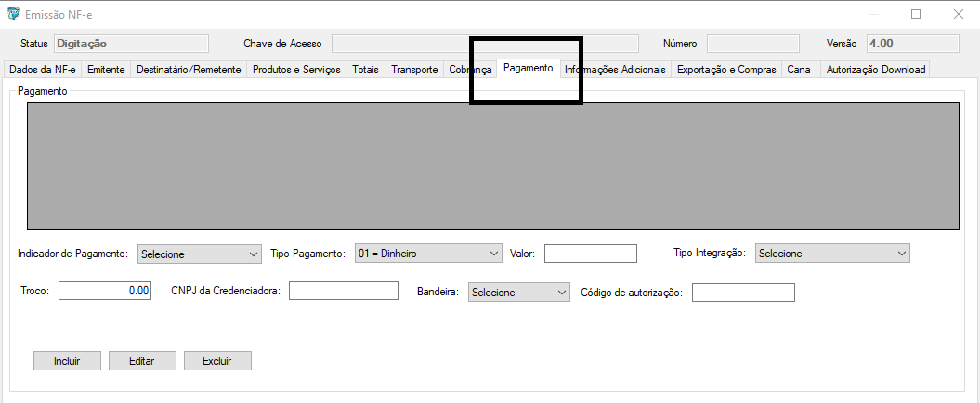Select the Totais tab
Viewport: 980px width, 403px height.
366,70
